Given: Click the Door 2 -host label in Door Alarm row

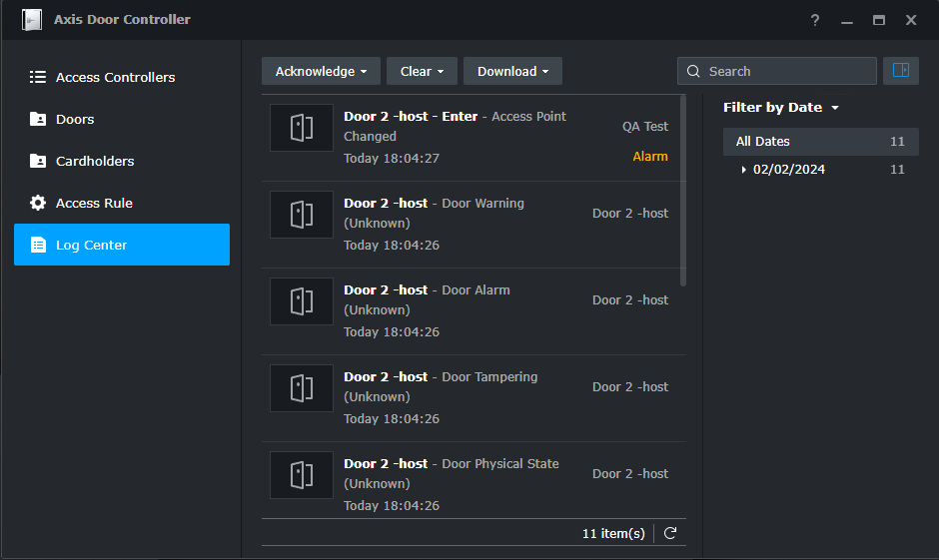Looking at the screenshot, I should (x=630, y=300).
